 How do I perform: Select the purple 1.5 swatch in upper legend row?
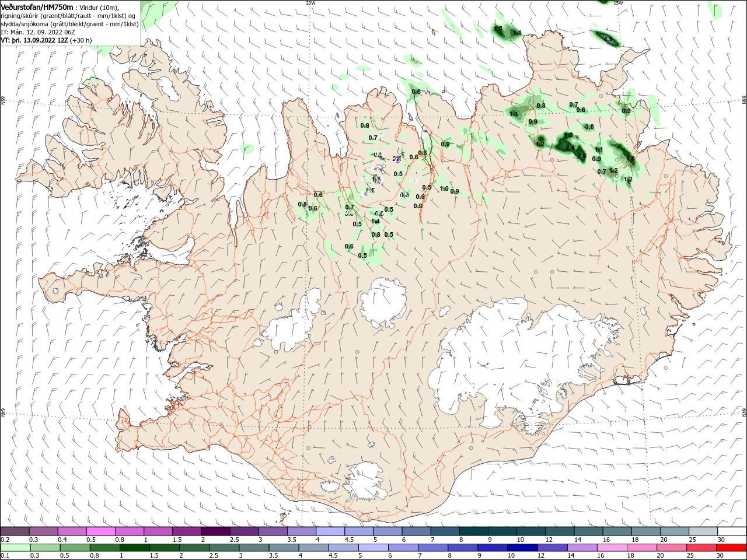[187, 531]
